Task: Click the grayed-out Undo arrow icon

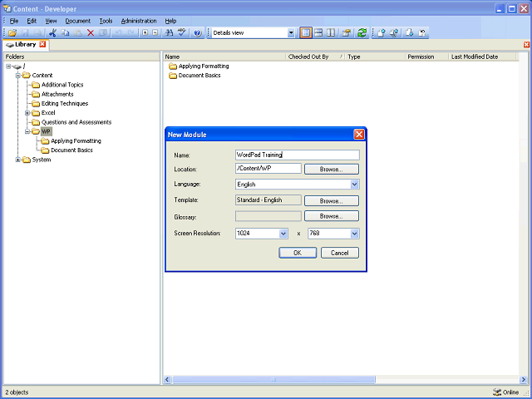Action: (118, 33)
